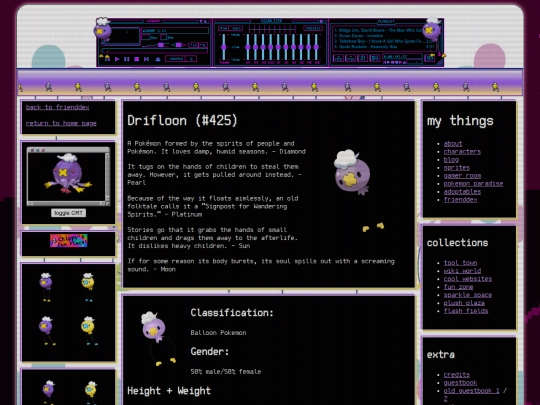Toggle the Repeat button beside Shuffle
The image size is (540, 405).
191,59
